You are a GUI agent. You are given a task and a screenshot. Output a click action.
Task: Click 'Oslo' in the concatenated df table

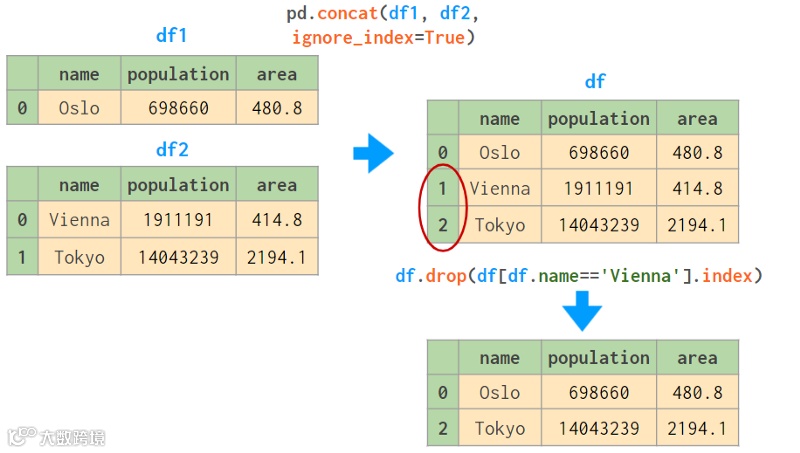click(499, 152)
